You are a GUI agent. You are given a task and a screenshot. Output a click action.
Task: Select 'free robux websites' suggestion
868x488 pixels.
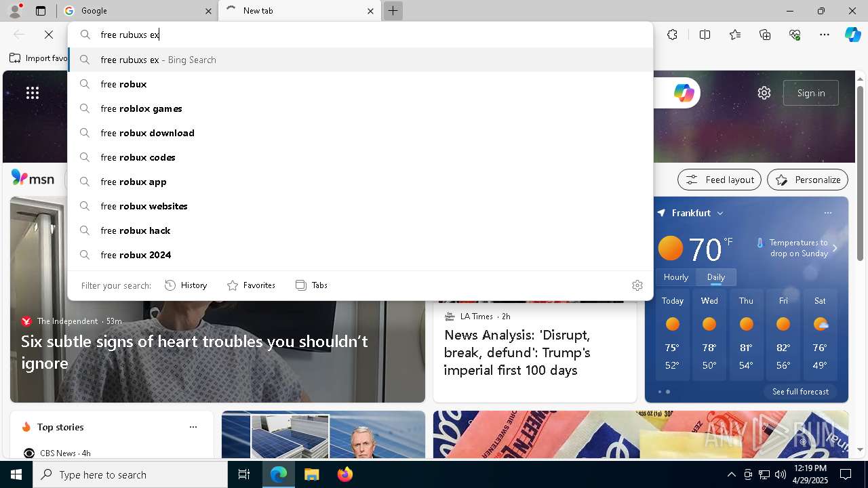[x=361, y=206]
